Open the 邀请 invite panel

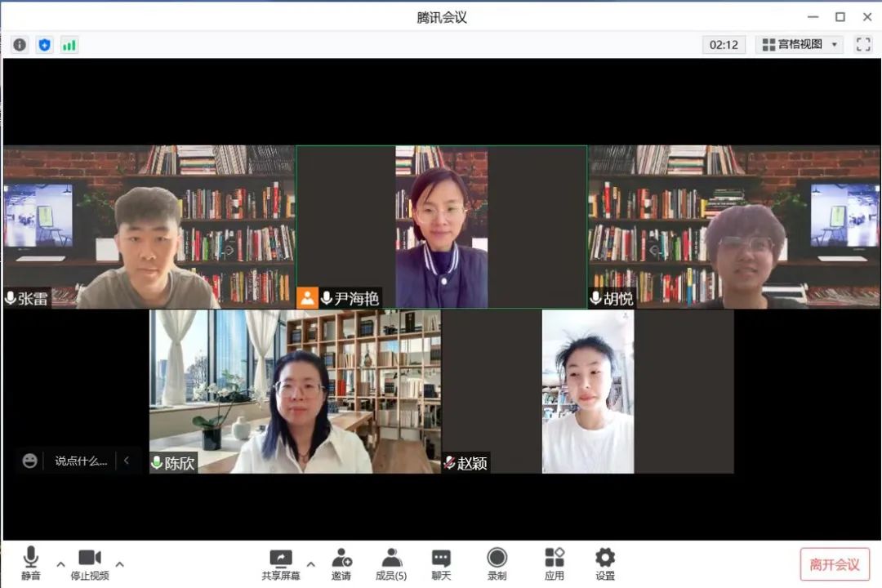(341, 564)
